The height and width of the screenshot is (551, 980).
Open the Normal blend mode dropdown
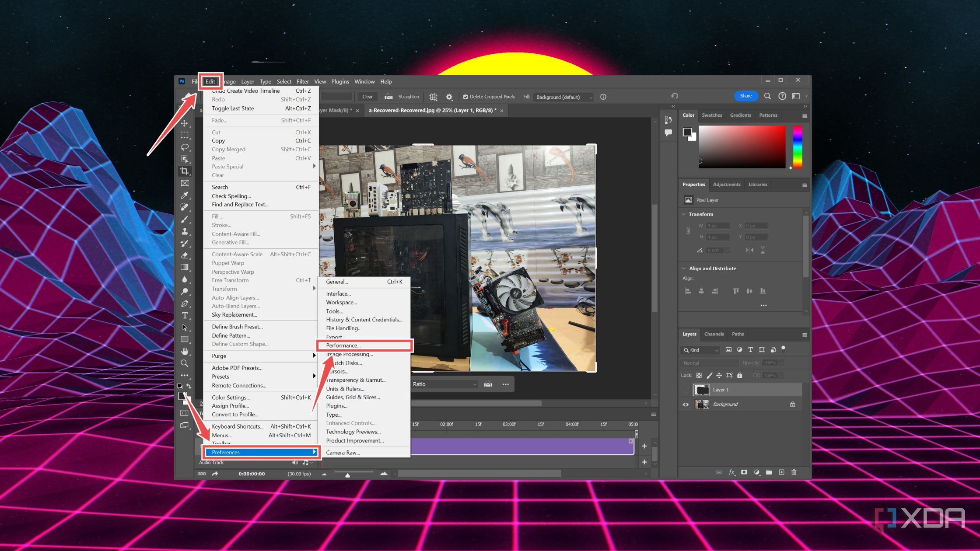tap(709, 363)
